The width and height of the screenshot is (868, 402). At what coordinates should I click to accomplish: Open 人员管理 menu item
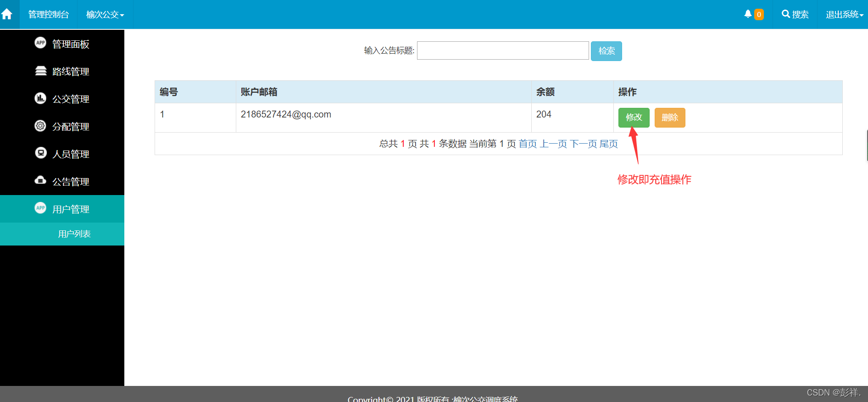62,154
